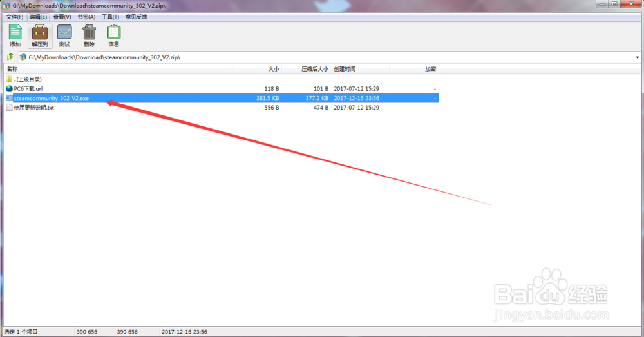Click the 测试 (Test) toolbar icon
Image resolution: width=644 pixels, height=337 pixels.
[64, 32]
